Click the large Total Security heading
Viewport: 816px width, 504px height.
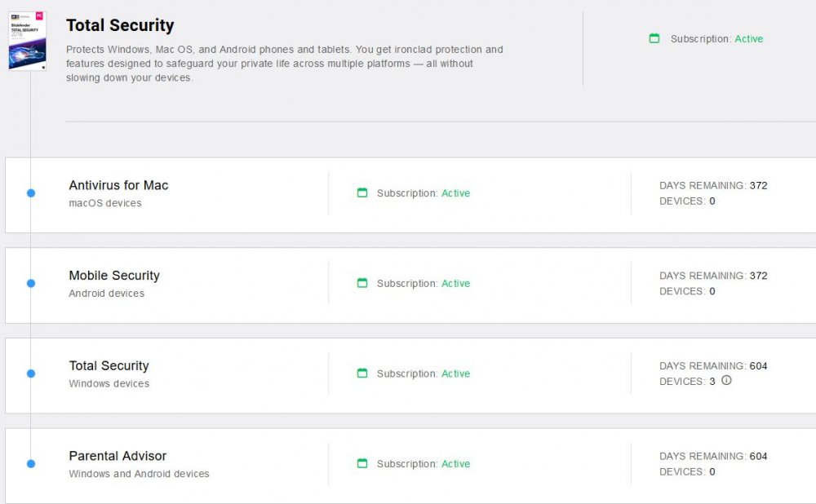coord(120,25)
